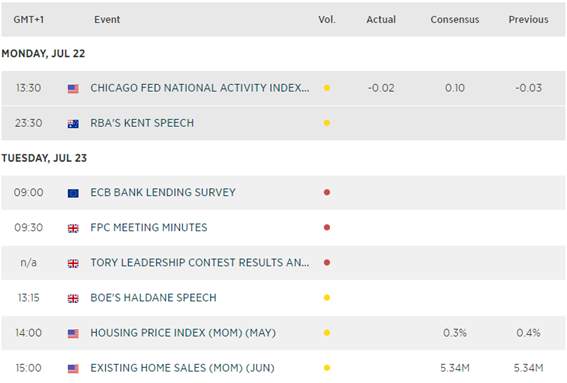Open the ECB Bank Lending Survey event

tap(163, 192)
